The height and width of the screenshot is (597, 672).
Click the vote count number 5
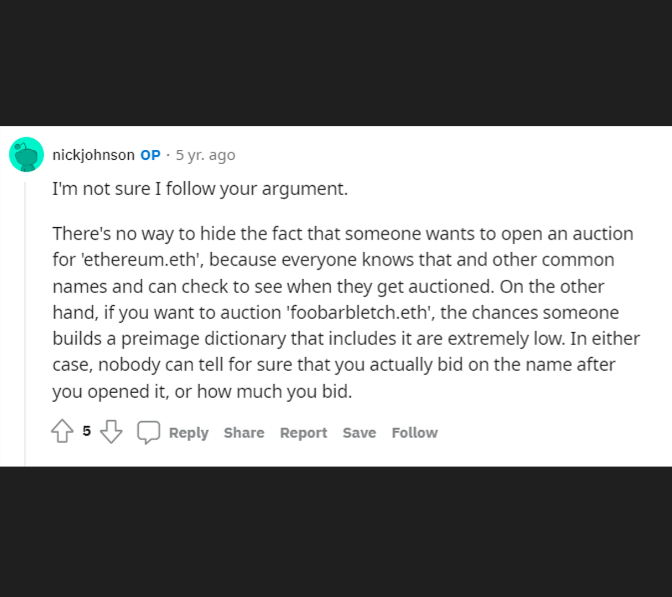(x=87, y=431)
